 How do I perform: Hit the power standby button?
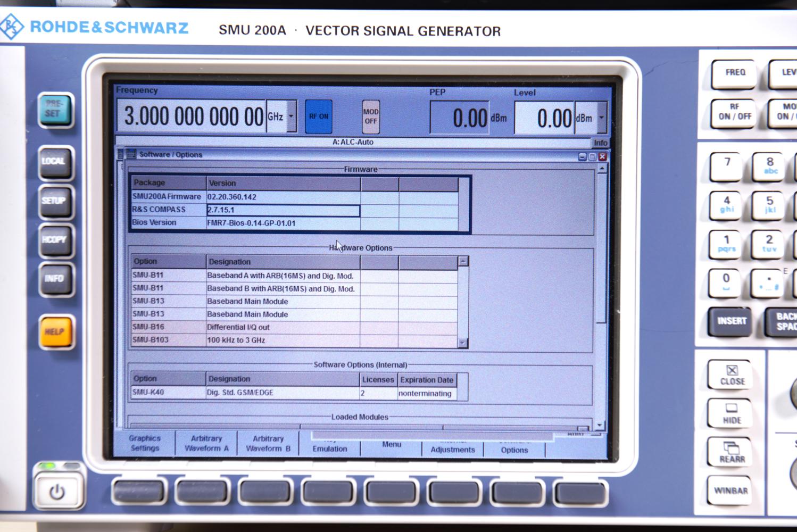pyautogui.click(x=57, y=491)
